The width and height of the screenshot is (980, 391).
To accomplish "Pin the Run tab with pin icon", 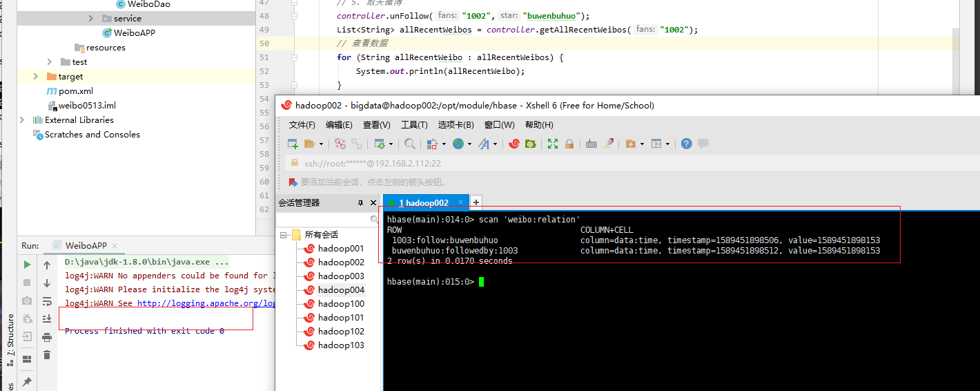I will 27,381.
